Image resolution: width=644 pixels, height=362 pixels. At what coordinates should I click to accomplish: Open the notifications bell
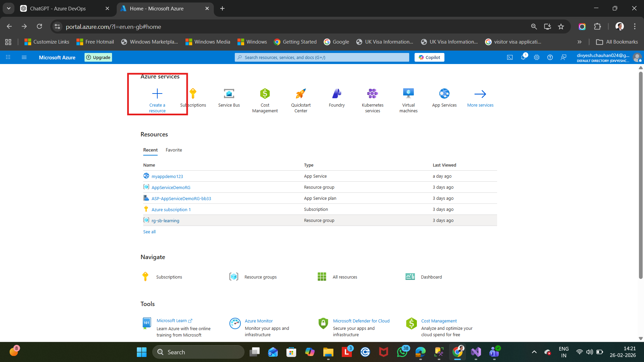point(523,57)
